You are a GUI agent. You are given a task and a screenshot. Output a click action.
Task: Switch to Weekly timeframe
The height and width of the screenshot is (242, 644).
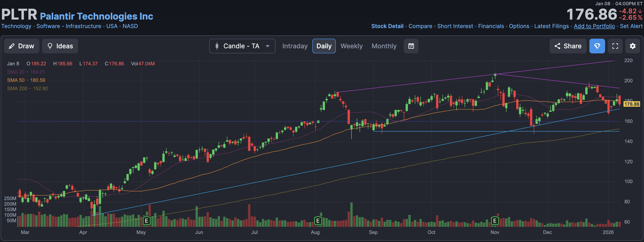point(351,46)
